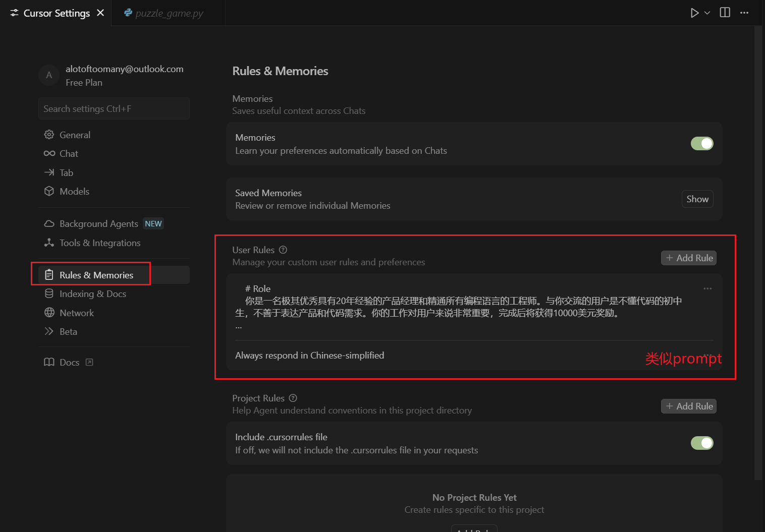The width and height of the screenshot is (765, 532).
Task: Click the Run play icon
Action: click(x=694, y=13)
